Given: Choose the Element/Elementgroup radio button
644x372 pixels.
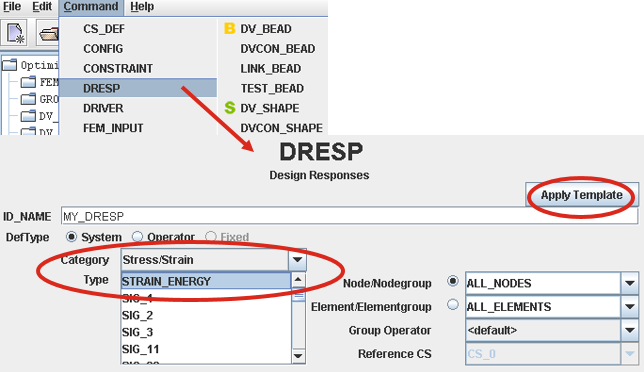Looking at the screenshot, I should click(x=453, y=305).
